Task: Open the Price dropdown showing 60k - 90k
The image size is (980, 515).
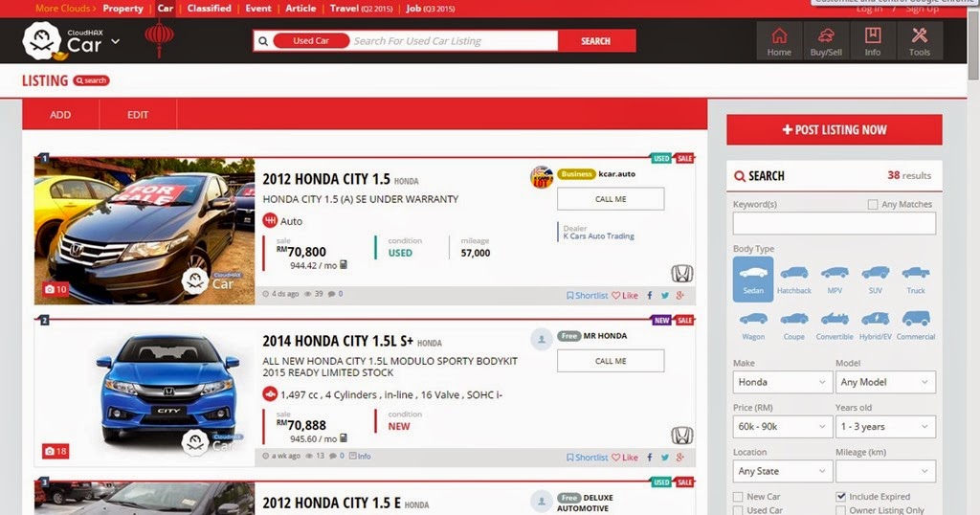Action: coord(783,426)
